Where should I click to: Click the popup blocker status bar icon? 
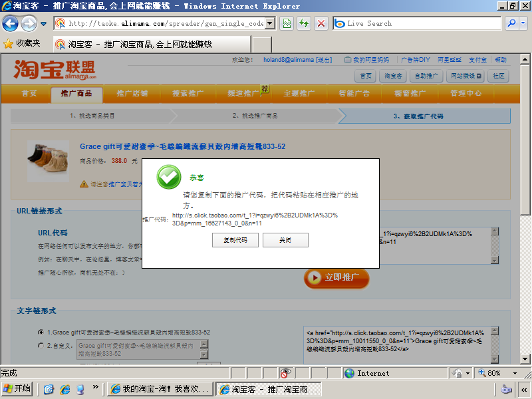[285, 373]
